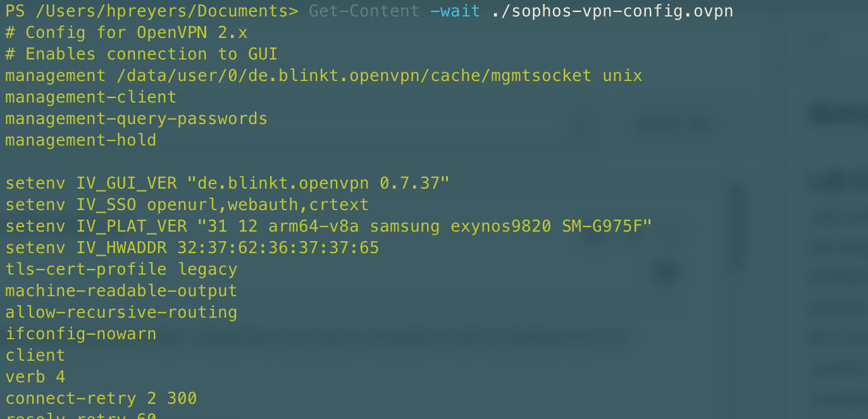
Task: Click the connect-retry 2 300 line
Action: point(101,398)
